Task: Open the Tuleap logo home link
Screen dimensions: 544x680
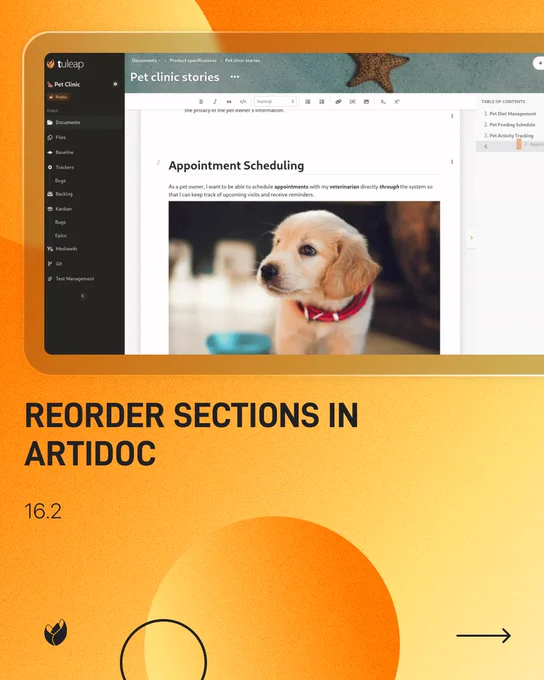Action: tap(66, 64)
